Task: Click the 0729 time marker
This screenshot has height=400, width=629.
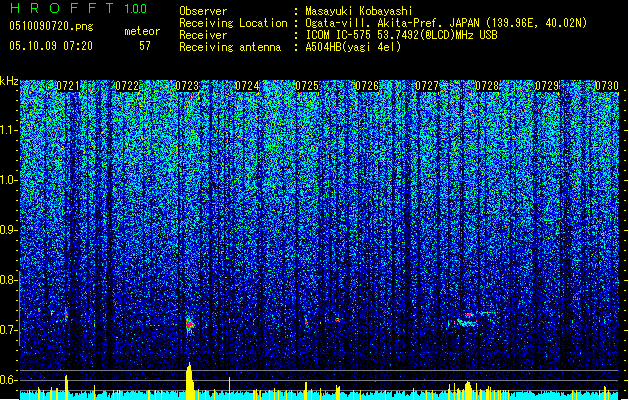Action: [547, 86]
